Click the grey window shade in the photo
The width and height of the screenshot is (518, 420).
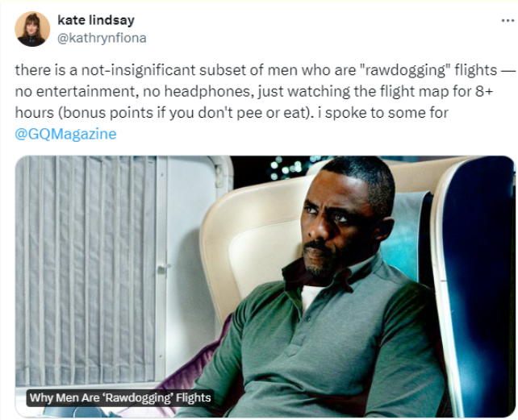click(x=86, y=269)
